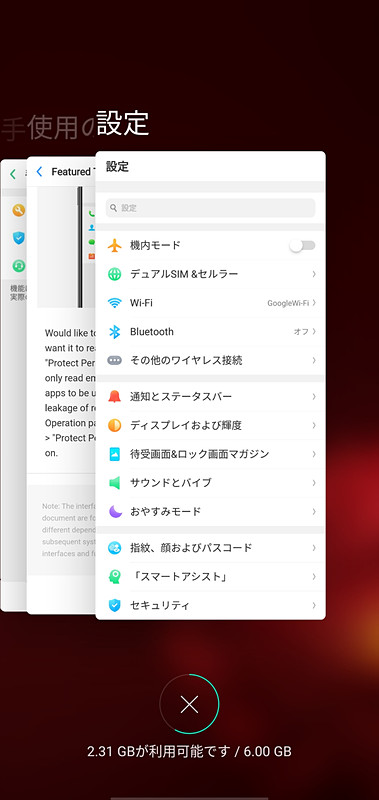Tap the 設定 header inside Settings card

pos(117,166)
